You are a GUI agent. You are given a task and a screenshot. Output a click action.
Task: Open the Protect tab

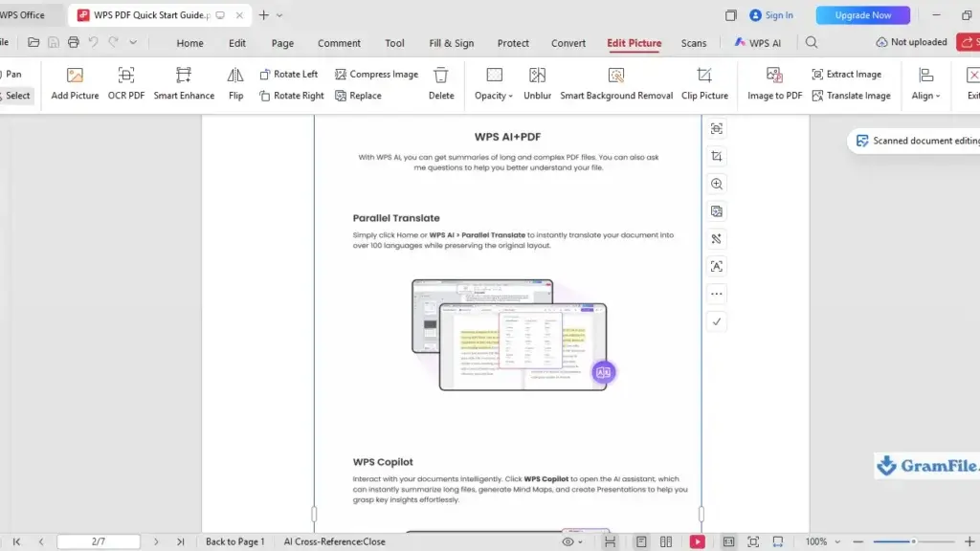[513, 43]
